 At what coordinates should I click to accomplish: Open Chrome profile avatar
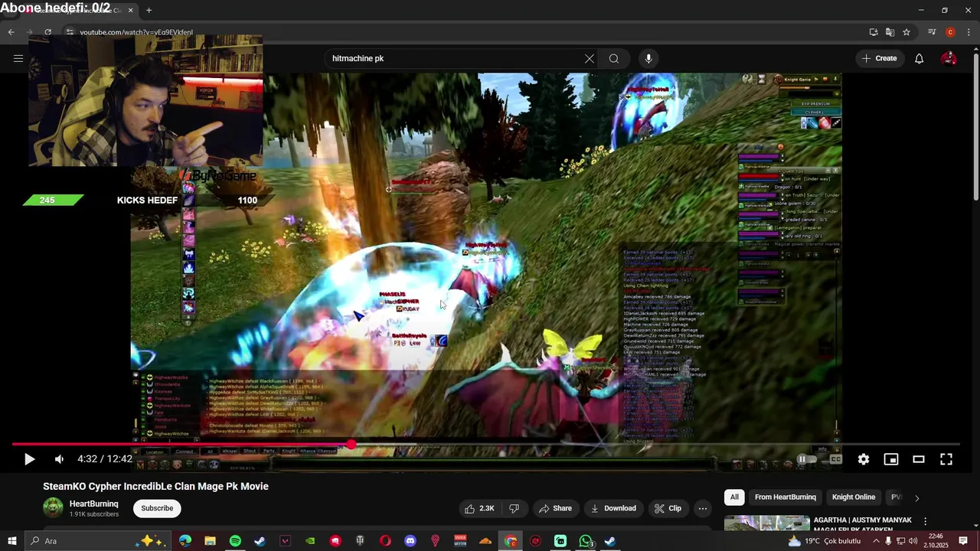(x=950, y=32)
